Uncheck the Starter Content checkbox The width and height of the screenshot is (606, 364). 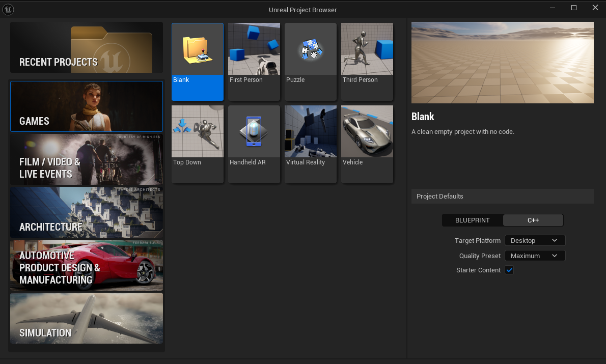pos(509,270)
